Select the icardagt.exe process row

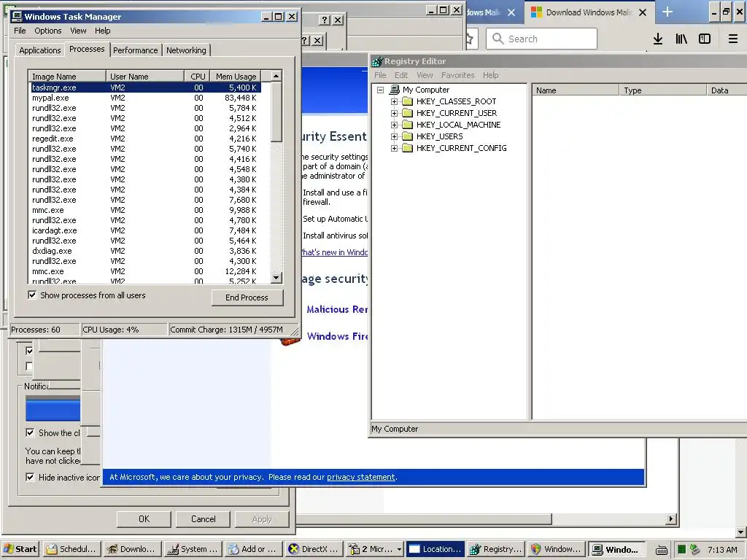(x=145, y=230)
